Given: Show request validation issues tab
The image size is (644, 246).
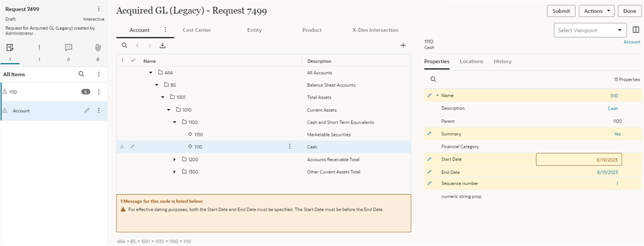Looking at the screenshot, I should (x=39, y=48).
